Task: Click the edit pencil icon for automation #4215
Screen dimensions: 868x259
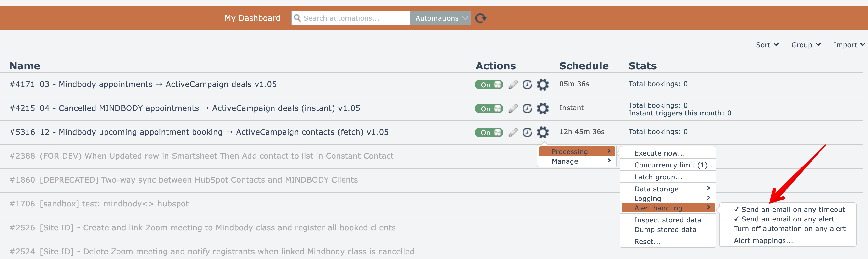Action: coord(513,108)
